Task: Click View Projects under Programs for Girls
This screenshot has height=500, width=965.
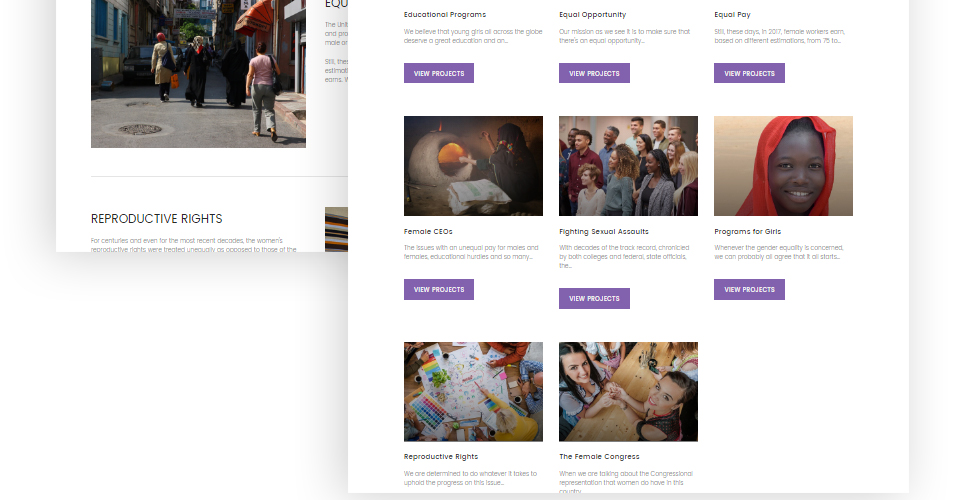Action: point(749,289)
